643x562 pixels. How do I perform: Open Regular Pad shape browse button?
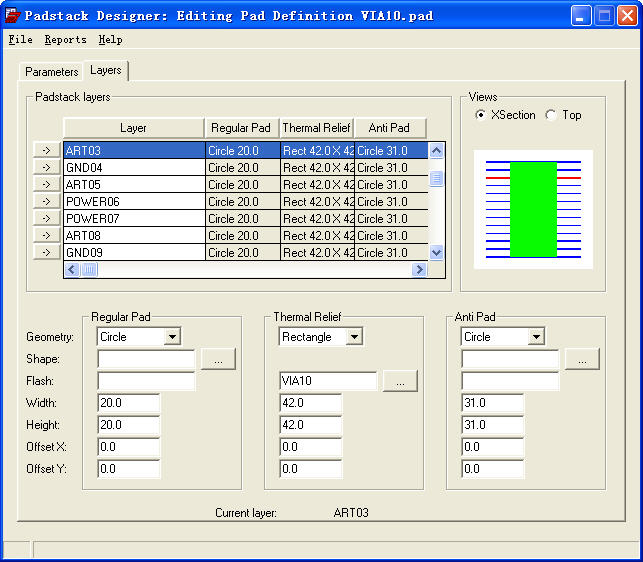(217, 358)
